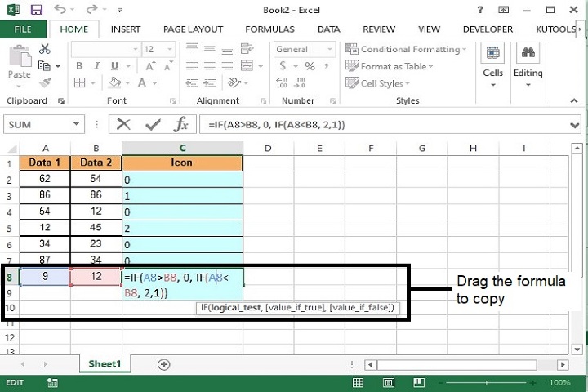Click Accounting Number Format dollar icon
Viewport: 588px width, 392px height.
[283, 66]
